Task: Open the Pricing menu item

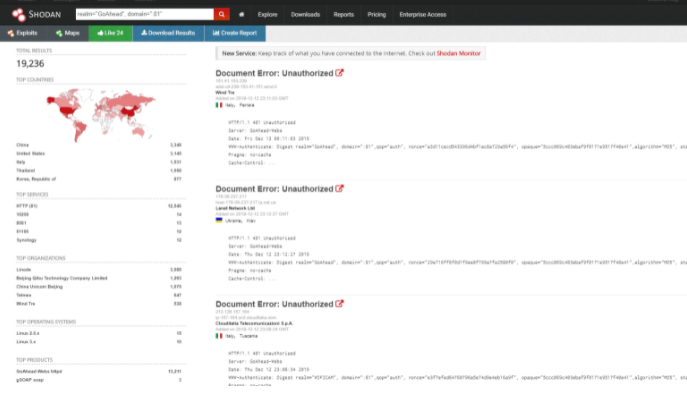Action: coord(376,14)
